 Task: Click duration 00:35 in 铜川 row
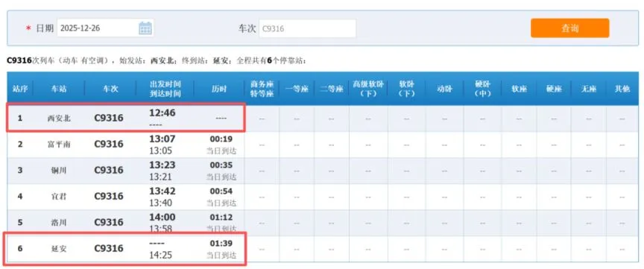221,165
